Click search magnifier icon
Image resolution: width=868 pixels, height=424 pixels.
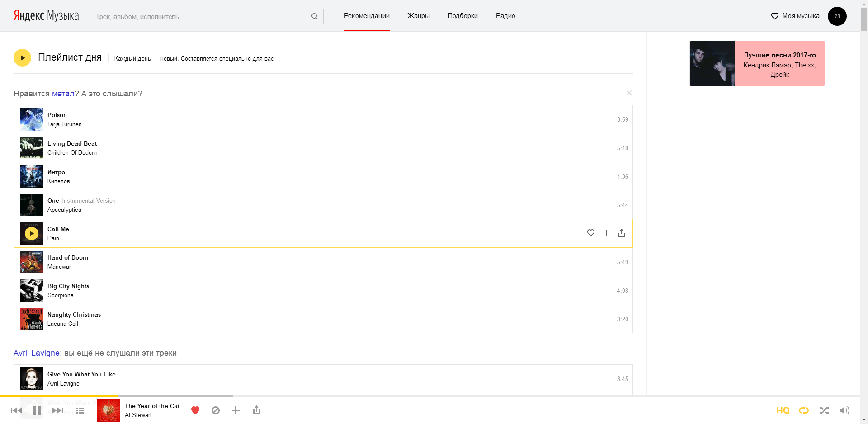coord(315,16)
